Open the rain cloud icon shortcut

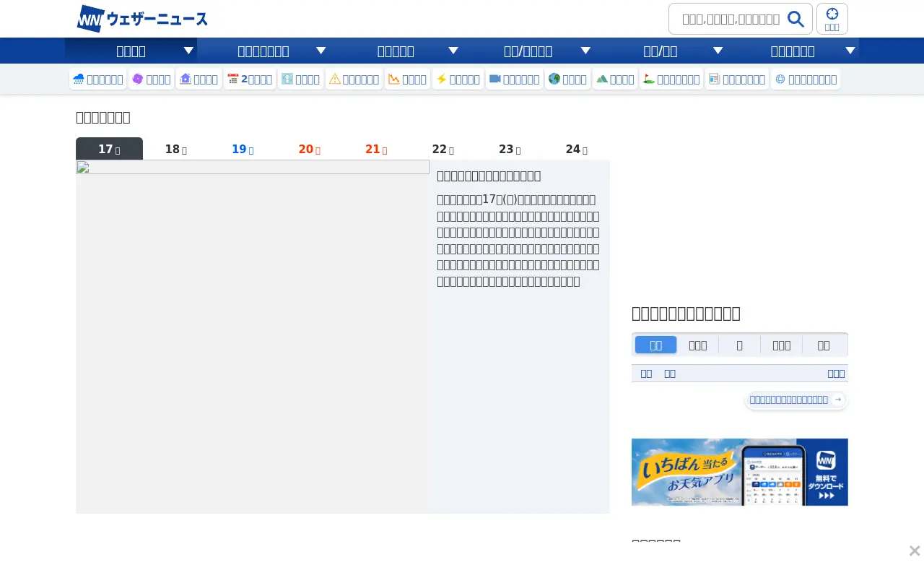click(x=98, y=79)
